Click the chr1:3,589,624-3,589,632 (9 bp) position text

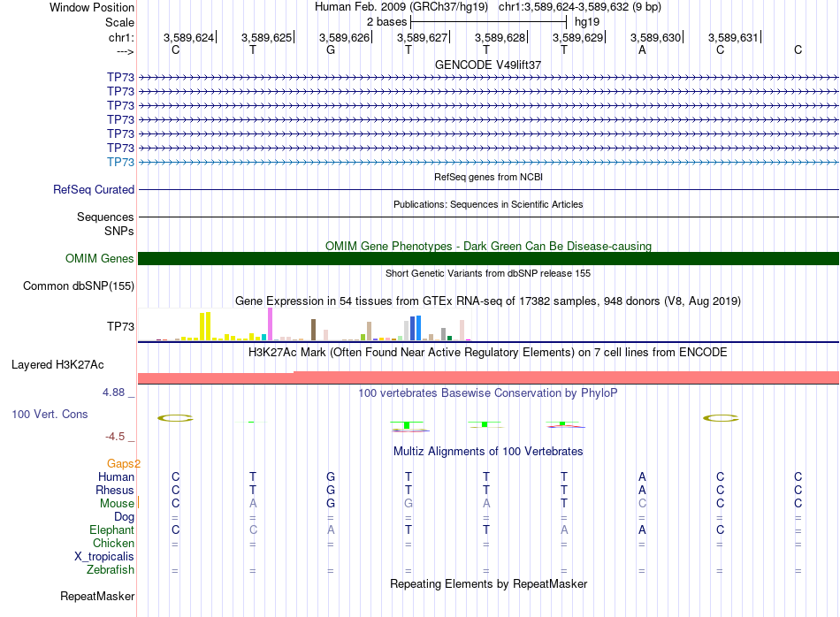click(580, 7)
